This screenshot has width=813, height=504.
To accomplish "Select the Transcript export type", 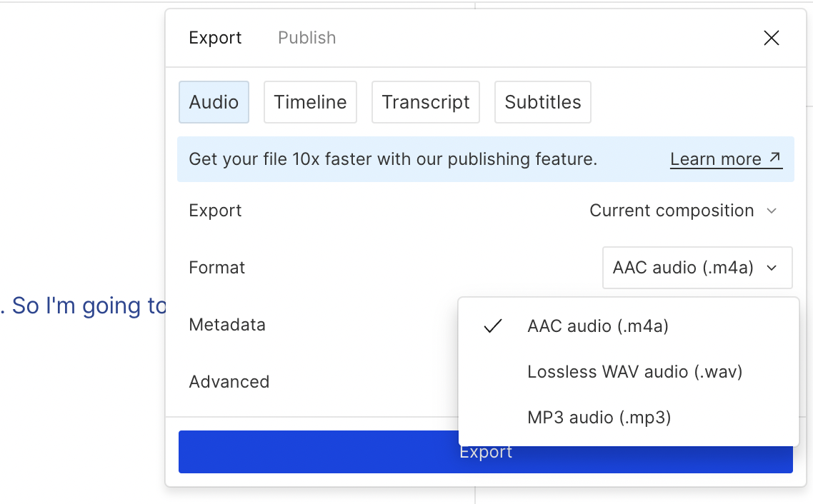I will pos(426,101).
